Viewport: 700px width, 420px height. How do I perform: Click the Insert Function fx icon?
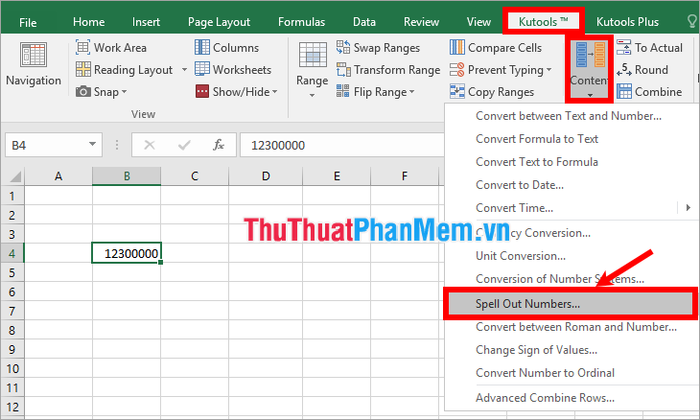(218, 145)
